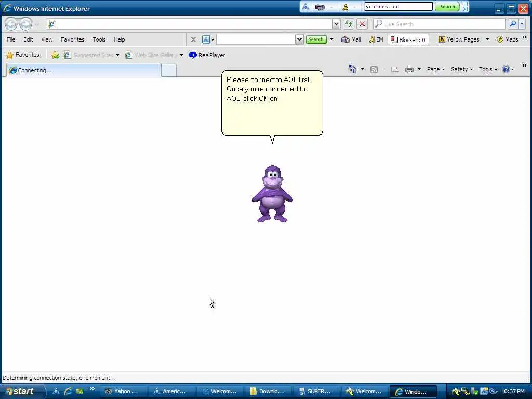Click inside the address bar field
The image size is (532, 399).
click(x=189, y=24)
